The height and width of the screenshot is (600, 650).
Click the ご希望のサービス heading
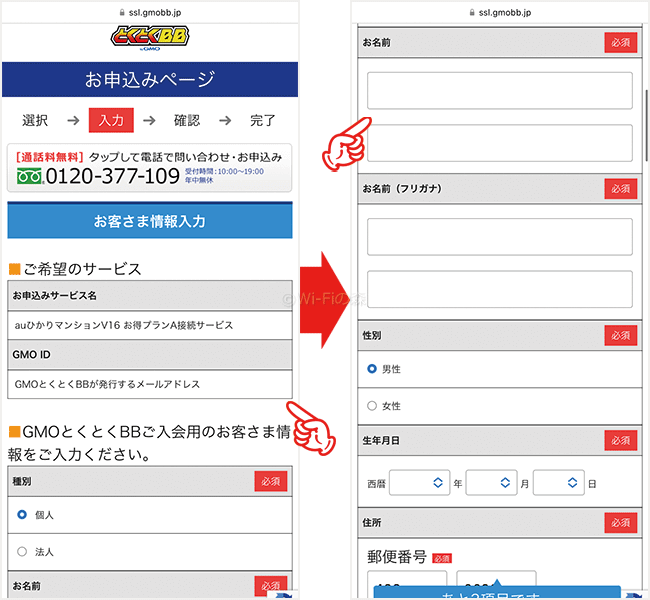(x=82, y=269)
